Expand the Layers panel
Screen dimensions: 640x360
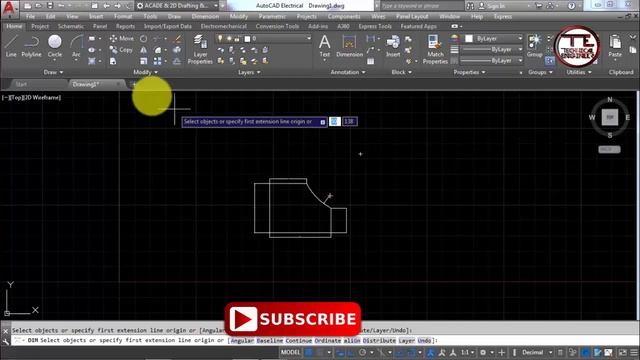pos(249,72)
